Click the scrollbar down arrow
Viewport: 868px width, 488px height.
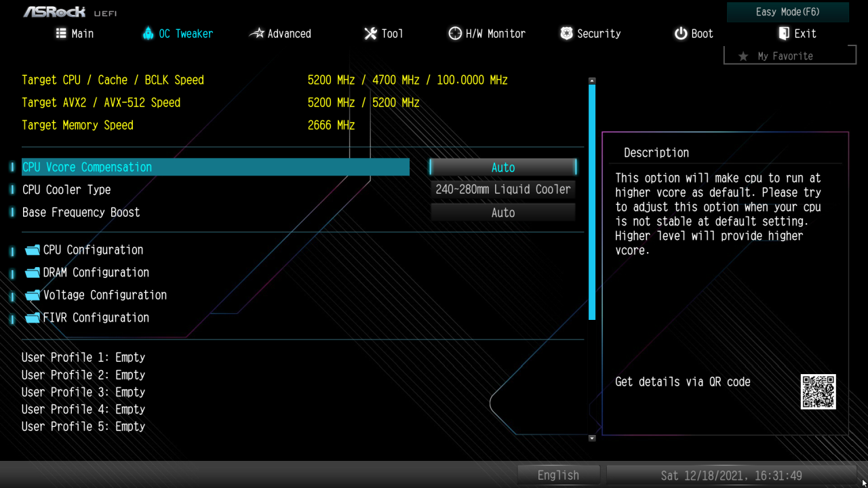[592, 439]
